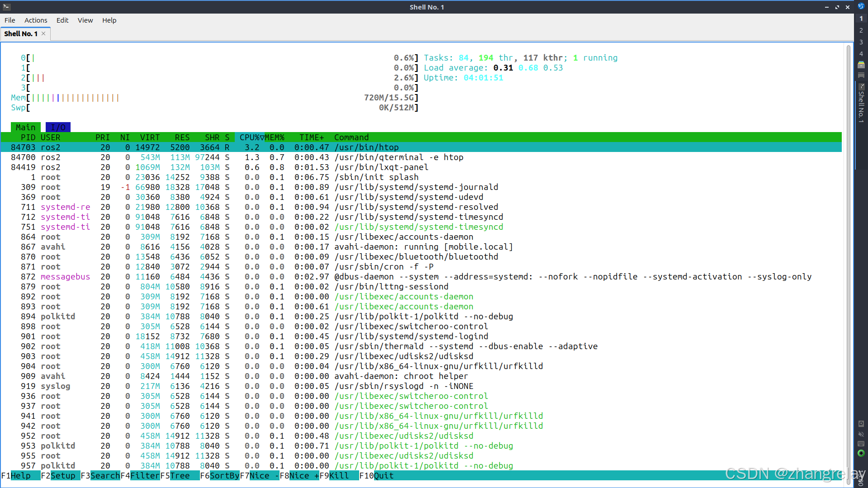The height and width of the screenshot is (488, 868).
Task: Click the terminal vertical scrollbar
Action: tap(849, 265)
